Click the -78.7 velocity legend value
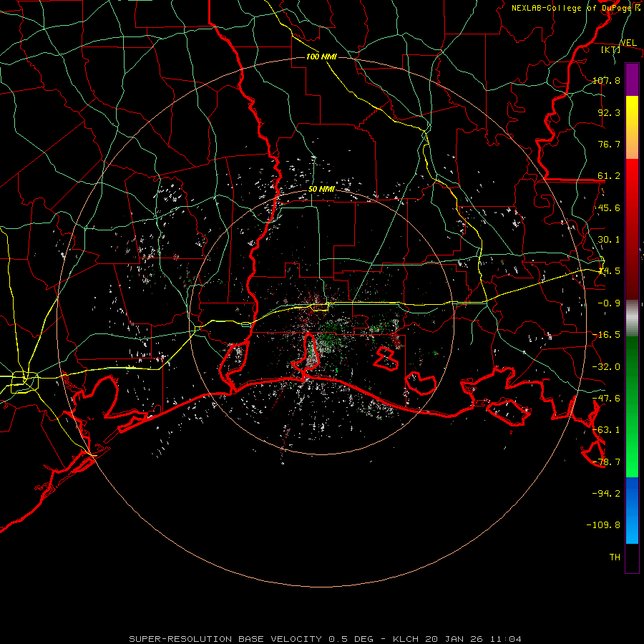 pyautogui.click(x=606, y=462)
